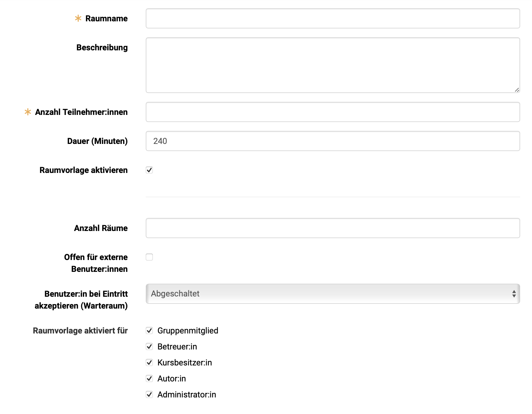Click the Dauer (Minuten) label

[x=97, y=141]
